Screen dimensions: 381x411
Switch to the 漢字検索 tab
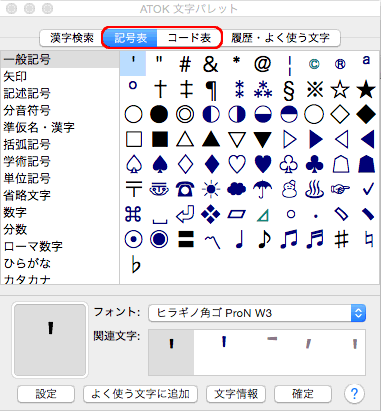[x=72, y=38]
